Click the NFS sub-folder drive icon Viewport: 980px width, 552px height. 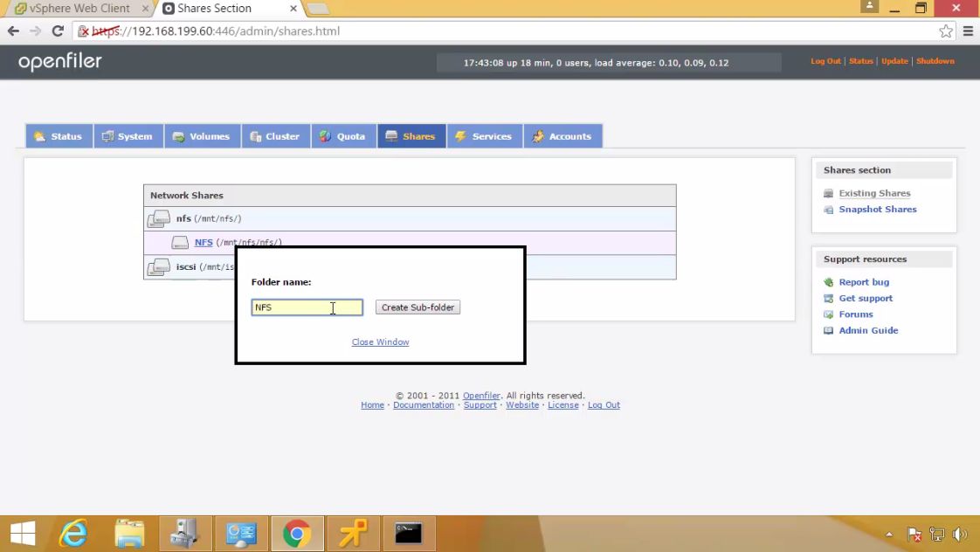coord(180,243)
